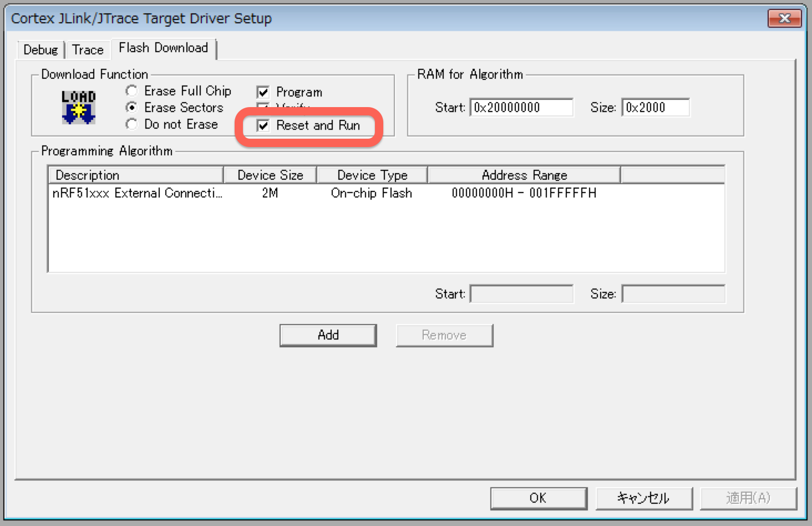This screenshot has height=526, width=812.
Task: Click the Address Range column header
Action: click(524, 175)
